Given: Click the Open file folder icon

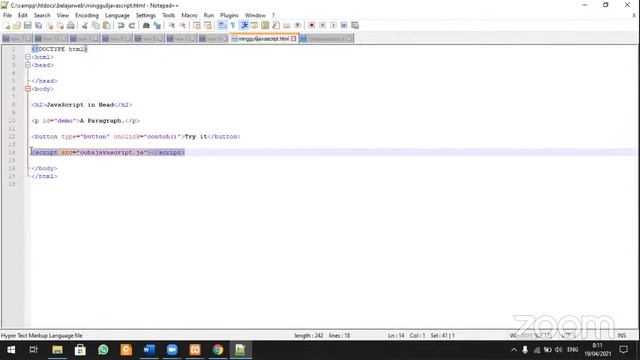Looking at the screenshot, I should point(17,25).
